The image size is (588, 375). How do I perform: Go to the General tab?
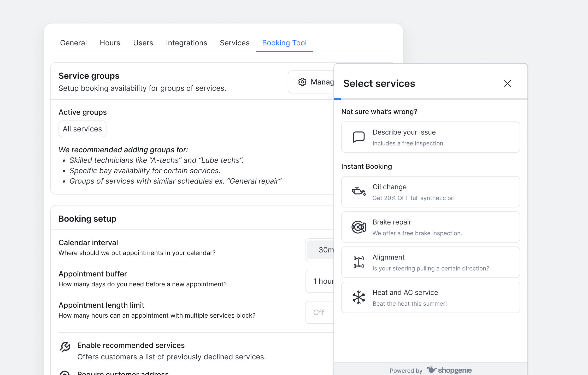click(x=73, y=43)
